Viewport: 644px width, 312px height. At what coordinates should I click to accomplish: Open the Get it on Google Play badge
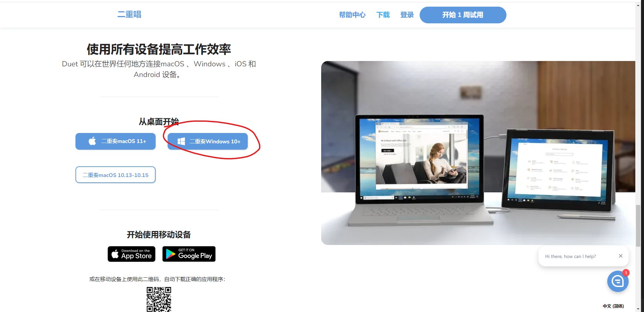point(189,254)
